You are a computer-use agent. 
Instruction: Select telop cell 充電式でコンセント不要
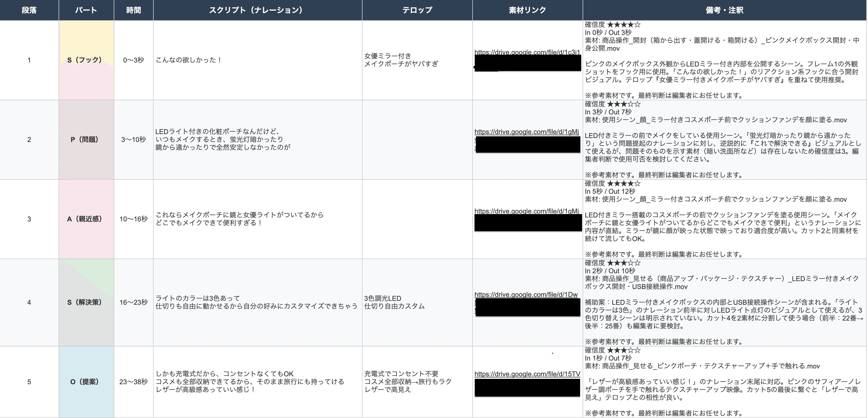[417, 382]
